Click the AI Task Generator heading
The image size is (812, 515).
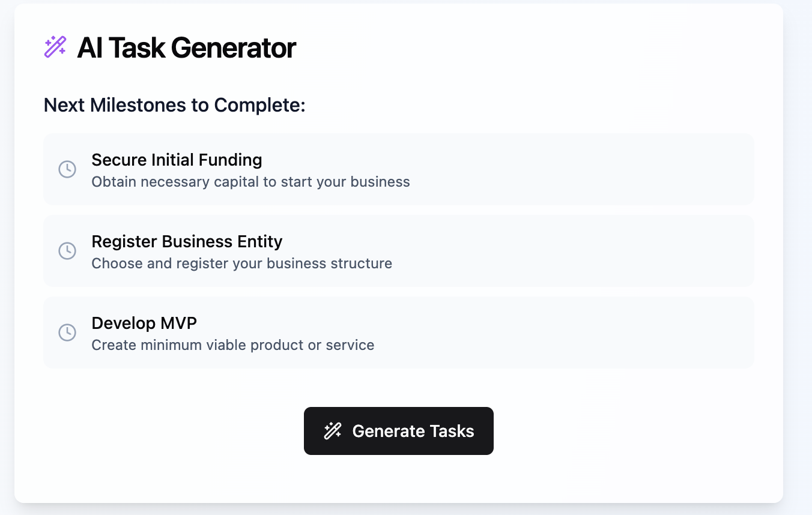click(186, 47)
